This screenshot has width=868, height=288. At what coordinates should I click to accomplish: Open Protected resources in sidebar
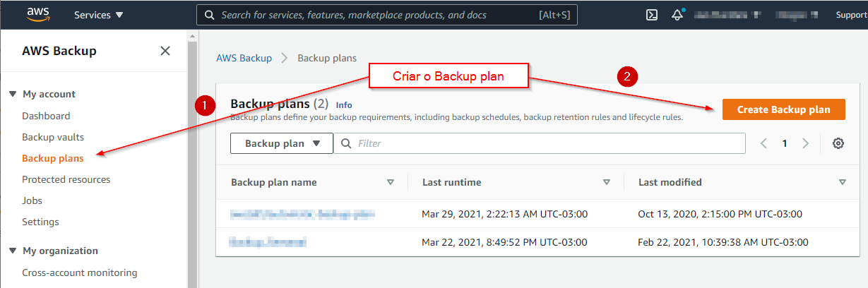[x=66, y=179]
